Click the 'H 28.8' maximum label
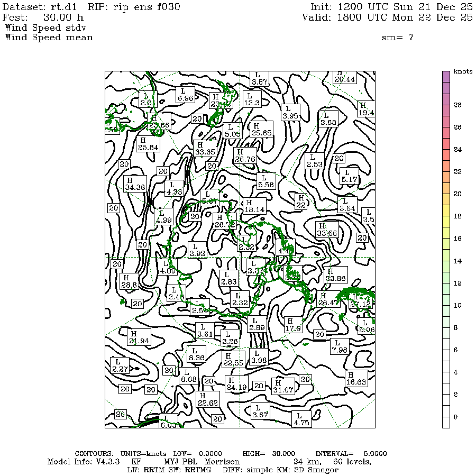 click(129, 281)
